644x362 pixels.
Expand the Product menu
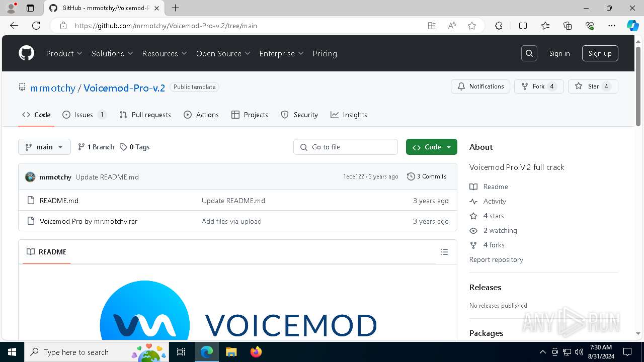tap(64, 53)
